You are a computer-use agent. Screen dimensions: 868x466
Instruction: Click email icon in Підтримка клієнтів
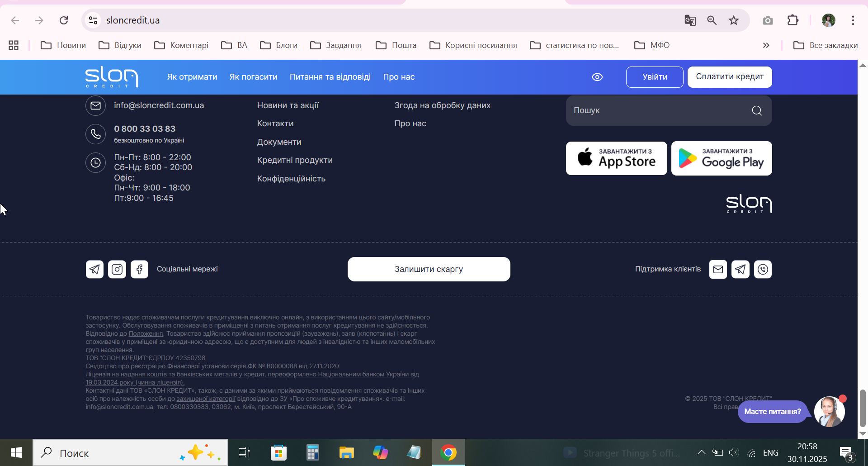[718, 269]
